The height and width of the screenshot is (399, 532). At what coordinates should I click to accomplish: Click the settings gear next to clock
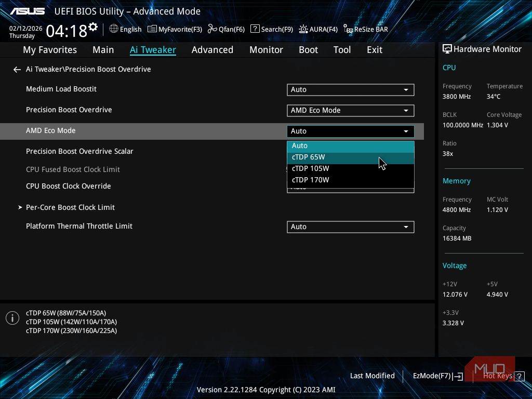click(x=93, y=27)
